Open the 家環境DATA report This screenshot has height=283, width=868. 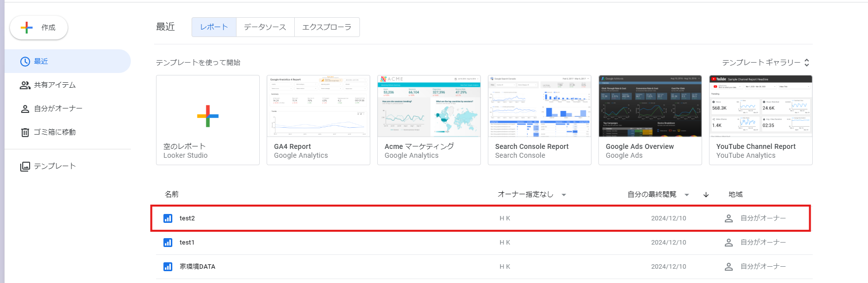(484, 267)
